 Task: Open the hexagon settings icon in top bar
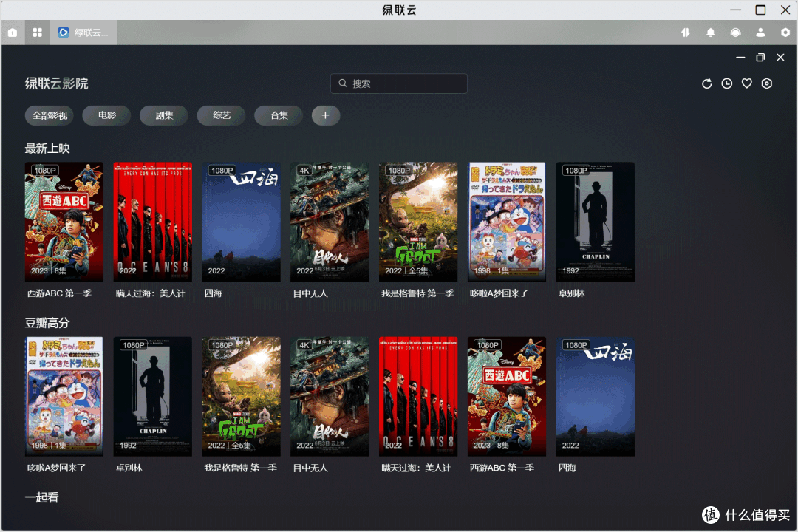pyautogui.click(x=785, y=33)
